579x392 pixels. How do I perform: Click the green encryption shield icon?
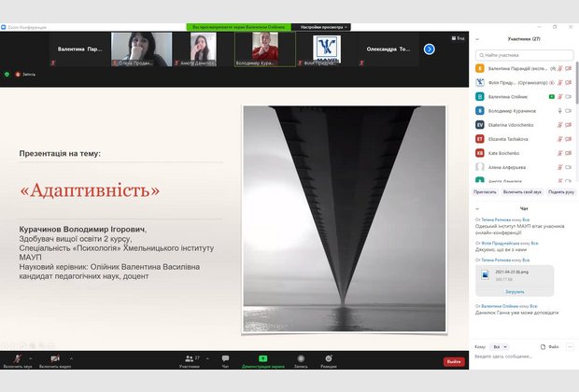coord(7,73)
